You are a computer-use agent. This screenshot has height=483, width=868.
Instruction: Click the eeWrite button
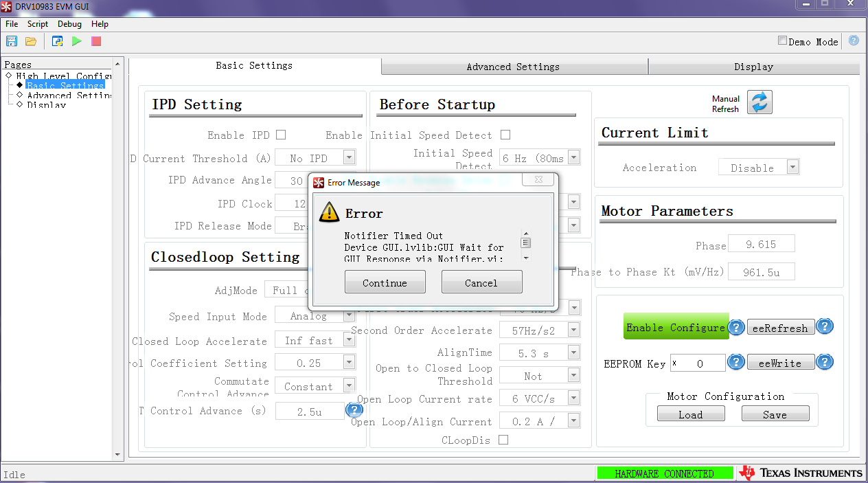[x=780, y=362]
